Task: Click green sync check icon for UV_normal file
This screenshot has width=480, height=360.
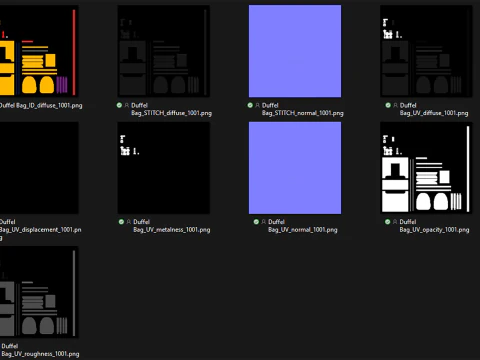Action: [256, 222]
